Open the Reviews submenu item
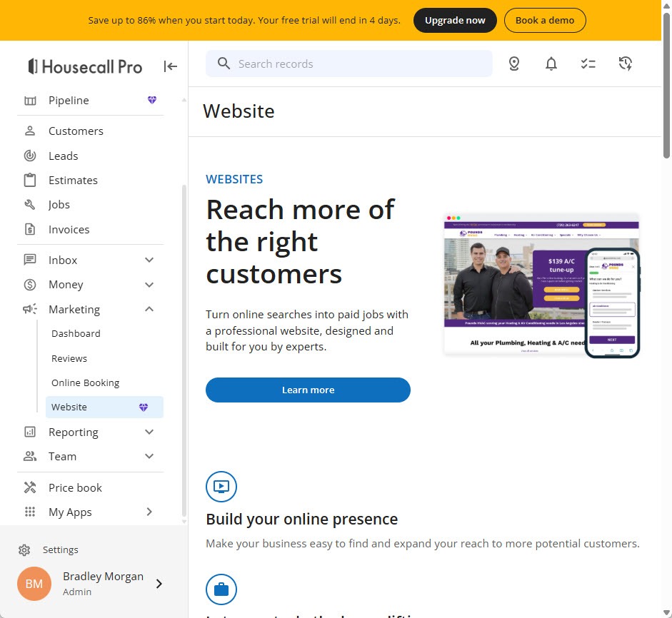This screenshot has height=618, width=672. 69,358
